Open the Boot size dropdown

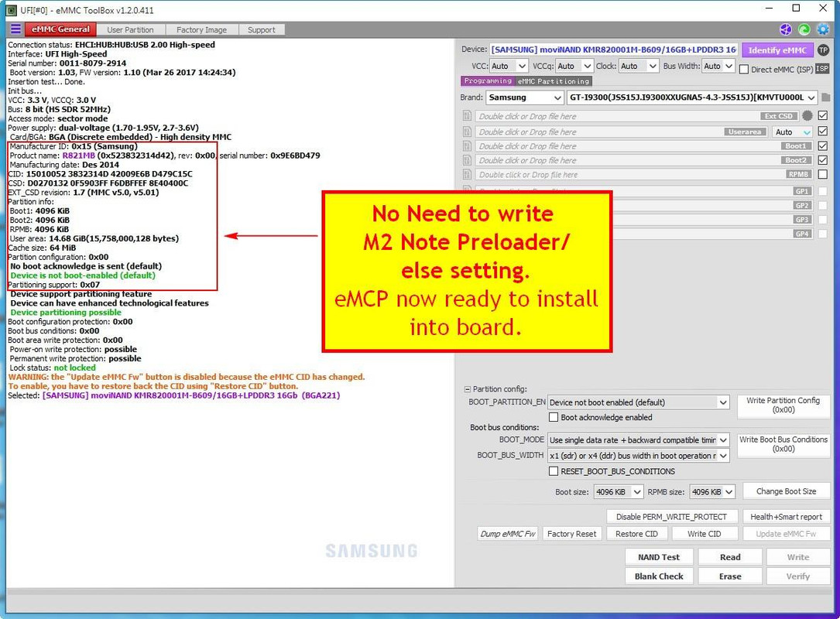[619, 491]
